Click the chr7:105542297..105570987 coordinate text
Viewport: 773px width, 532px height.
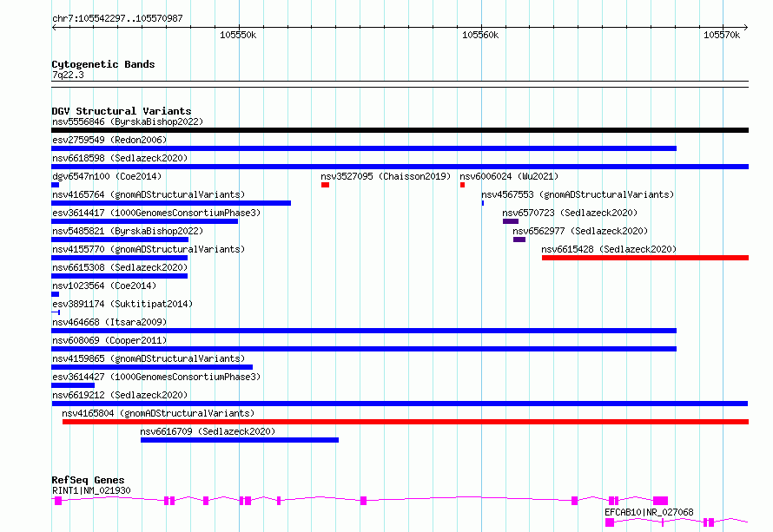(117, 18)
